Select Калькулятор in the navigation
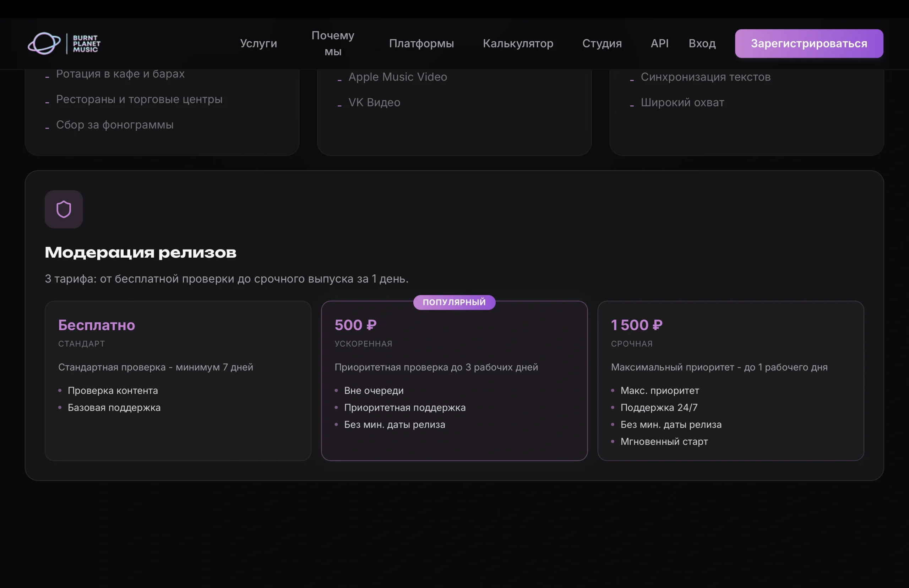 click(518, 44)
